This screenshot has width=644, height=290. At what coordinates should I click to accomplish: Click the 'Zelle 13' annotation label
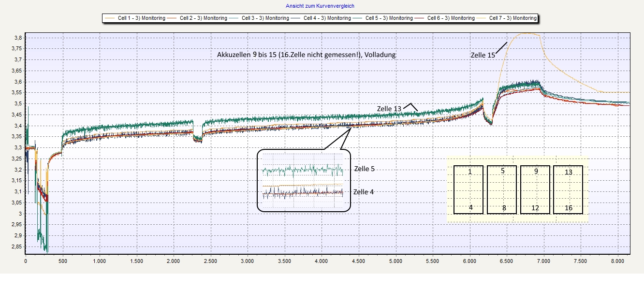pos(389,108)
